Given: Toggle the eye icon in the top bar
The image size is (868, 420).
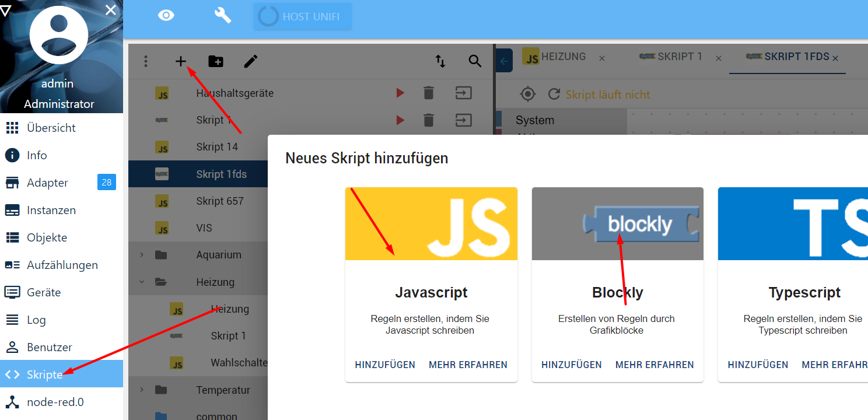Looking at the screenshot, I should [x=166, y=15].
